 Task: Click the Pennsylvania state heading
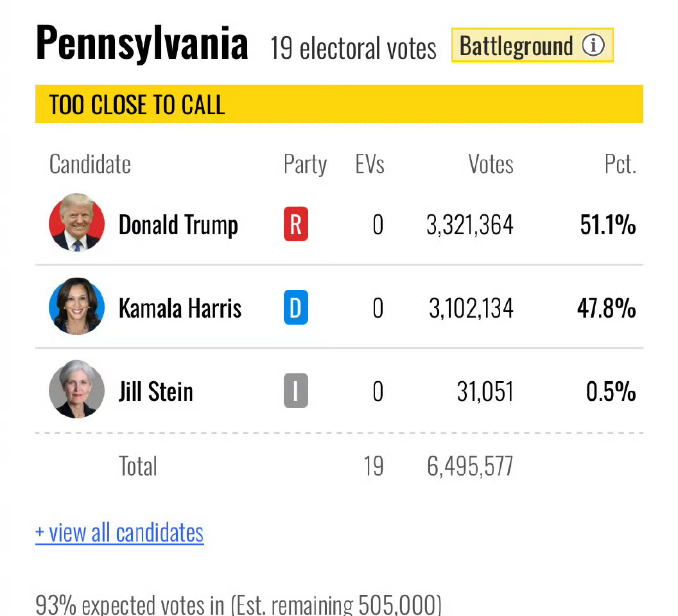[x=142, y=43]
